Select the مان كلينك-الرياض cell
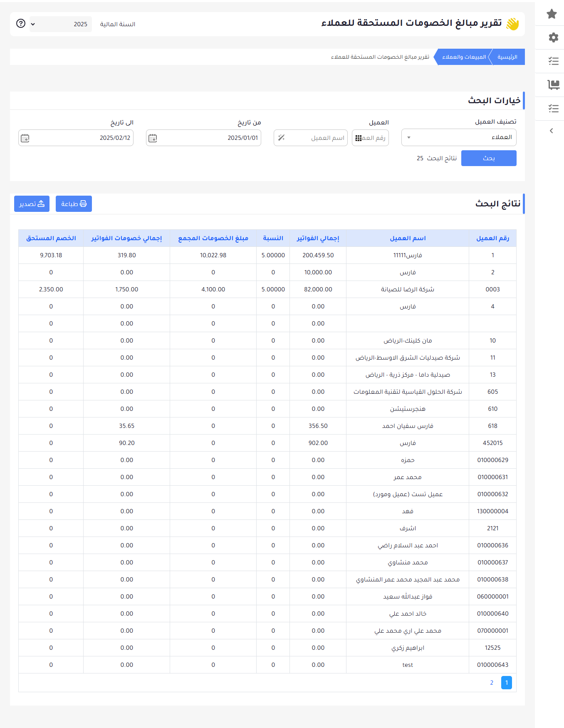Viewport: 564px width, 728px height. (x=408, y=340)
